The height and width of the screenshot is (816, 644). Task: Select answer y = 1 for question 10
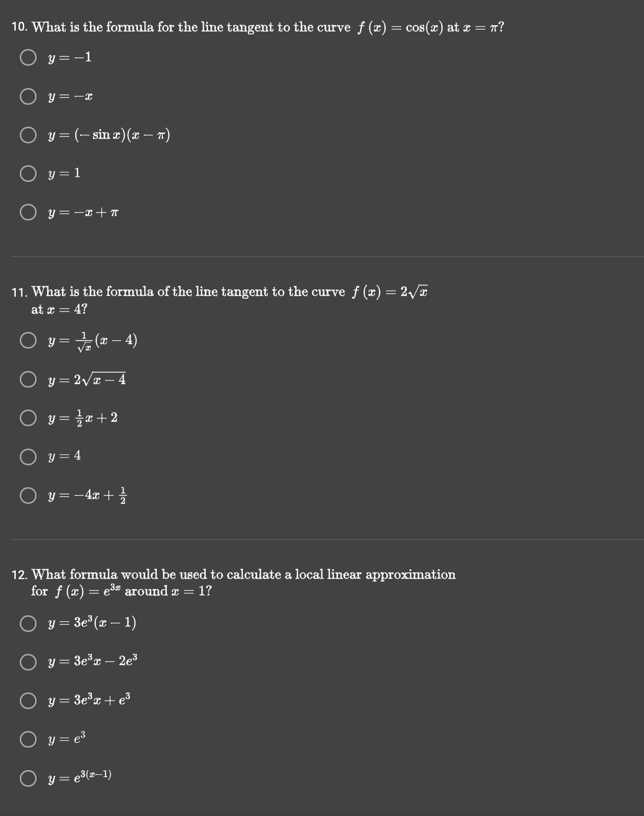pos(28,173)
